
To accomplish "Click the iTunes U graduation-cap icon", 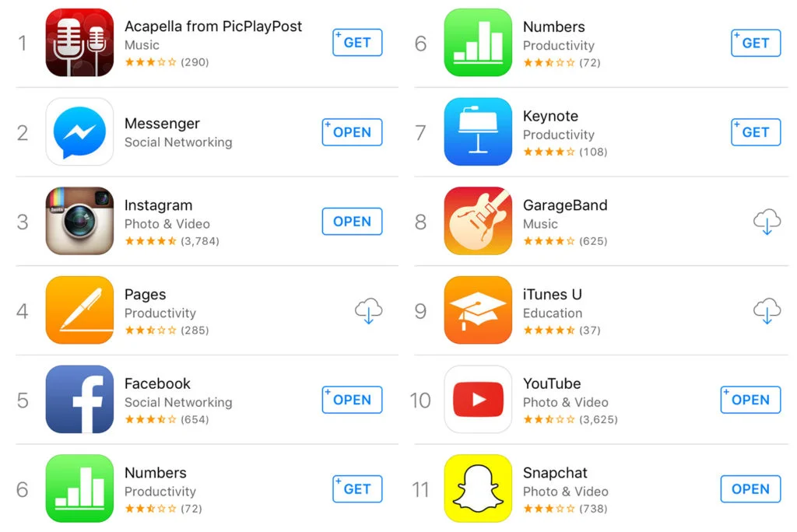I will (x=477, y=310).
